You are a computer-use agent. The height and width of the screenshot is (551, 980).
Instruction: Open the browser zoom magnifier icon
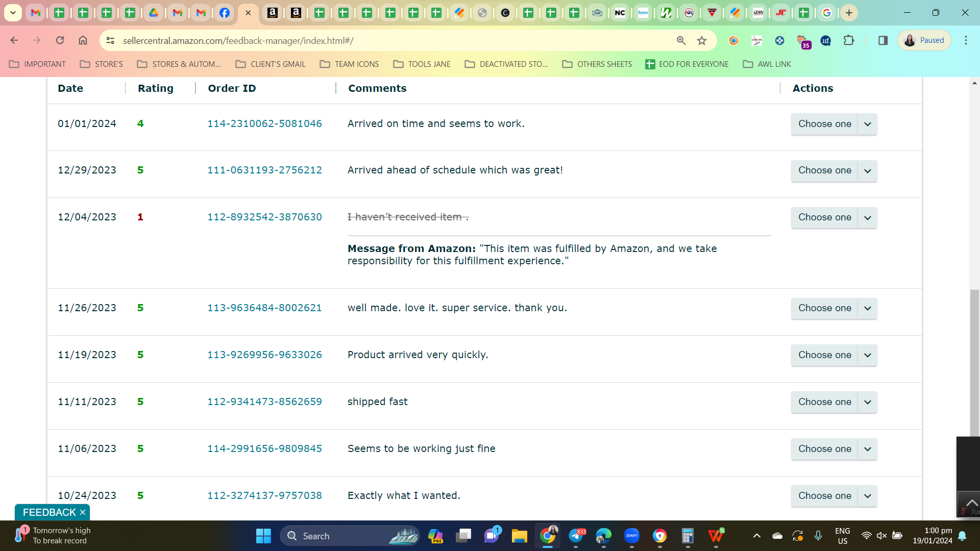click(681, 40)
